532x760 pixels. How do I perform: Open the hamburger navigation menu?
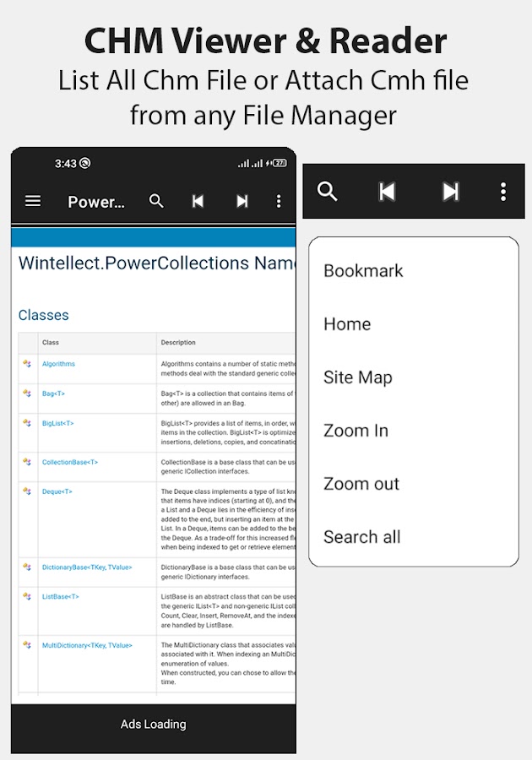coord(33,201)
